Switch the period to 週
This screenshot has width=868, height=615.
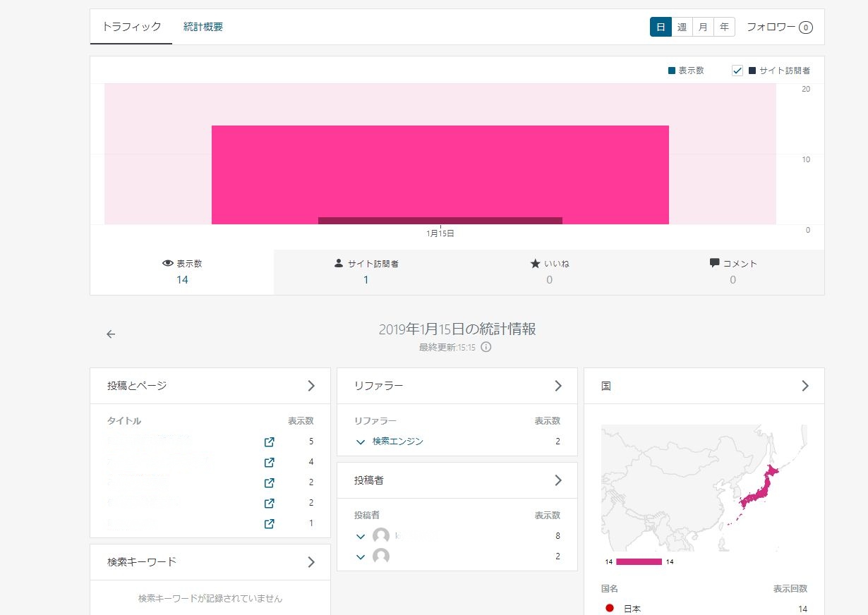[x=682, y=28]
